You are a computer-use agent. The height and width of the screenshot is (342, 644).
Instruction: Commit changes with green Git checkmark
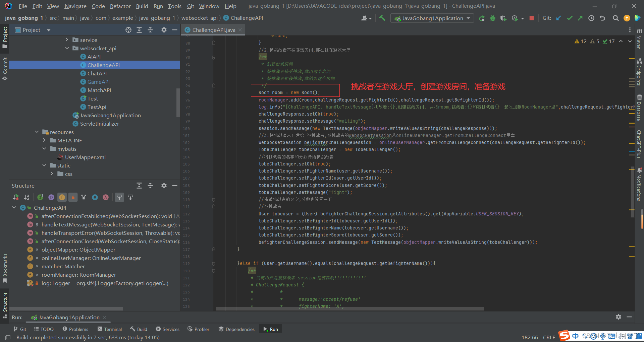click(570, 18)
